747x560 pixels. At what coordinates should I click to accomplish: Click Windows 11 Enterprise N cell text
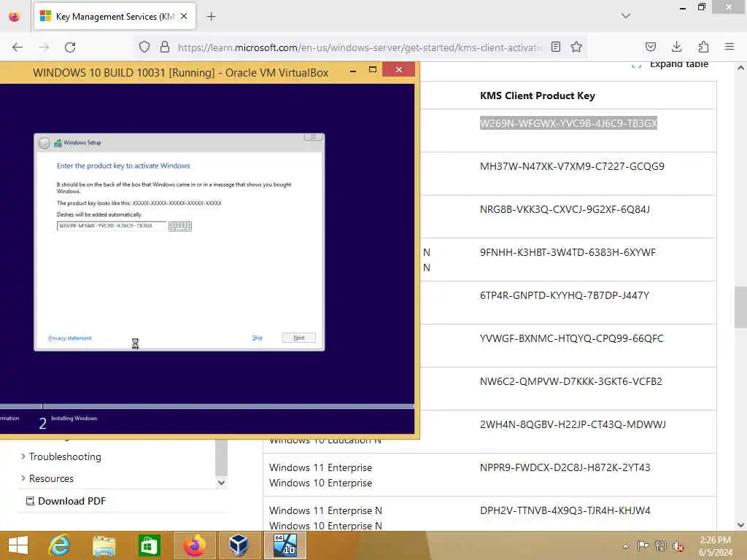(x=325, y=510)
